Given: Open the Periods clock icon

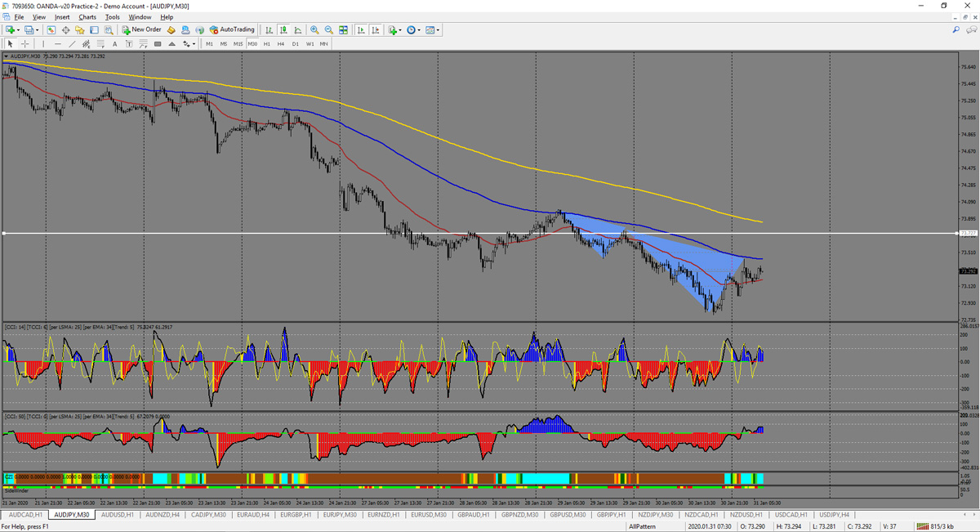Looking at the screenshot, I should point(412,30).
